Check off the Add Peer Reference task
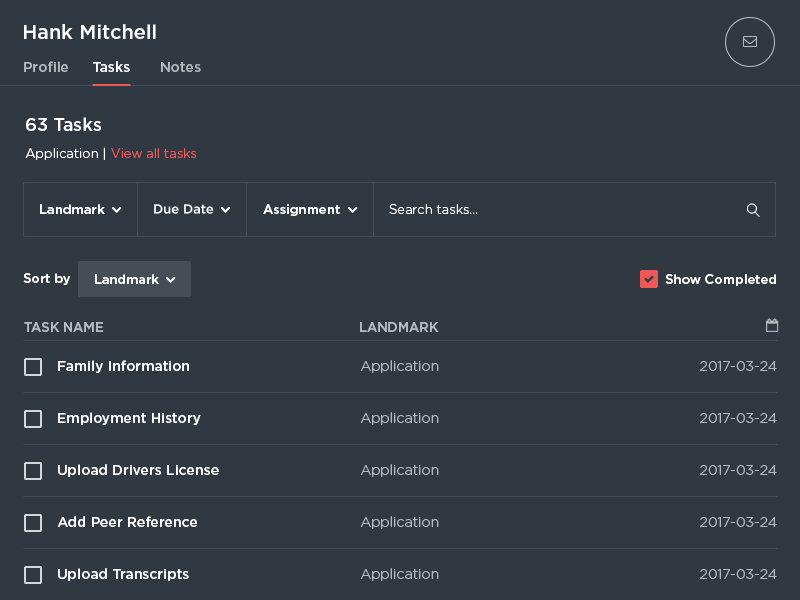The height and width of the screenshot is (600, 800). (x=33, y=523)
